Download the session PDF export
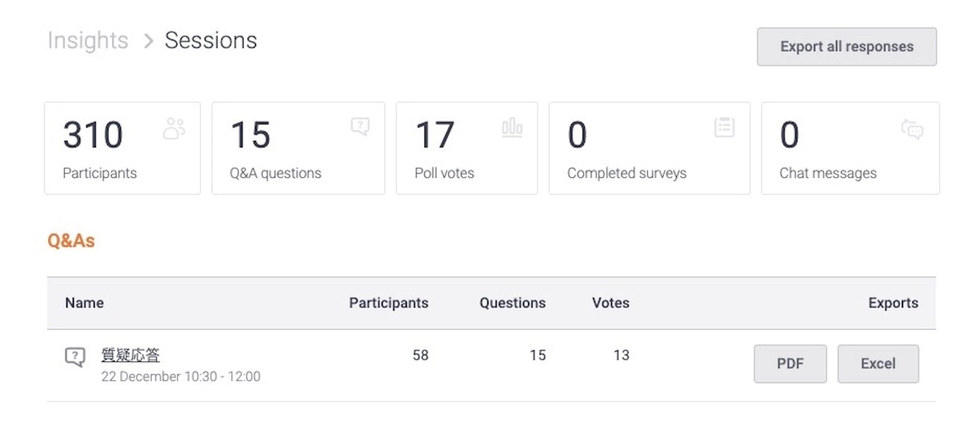This screenshot has height=422, width=980. pyautogui.click(x=790, y=363)
